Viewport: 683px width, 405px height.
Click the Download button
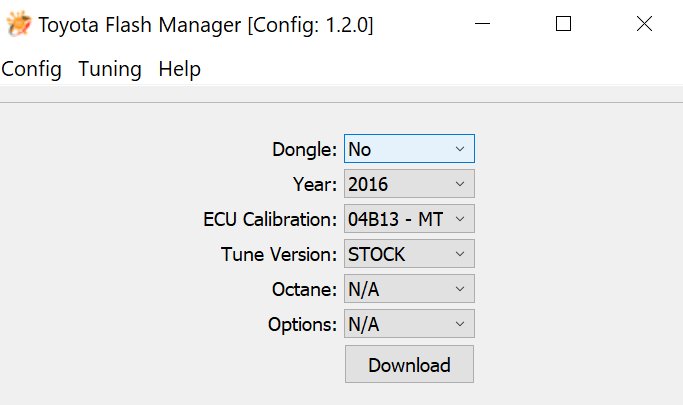coord(409,364)
